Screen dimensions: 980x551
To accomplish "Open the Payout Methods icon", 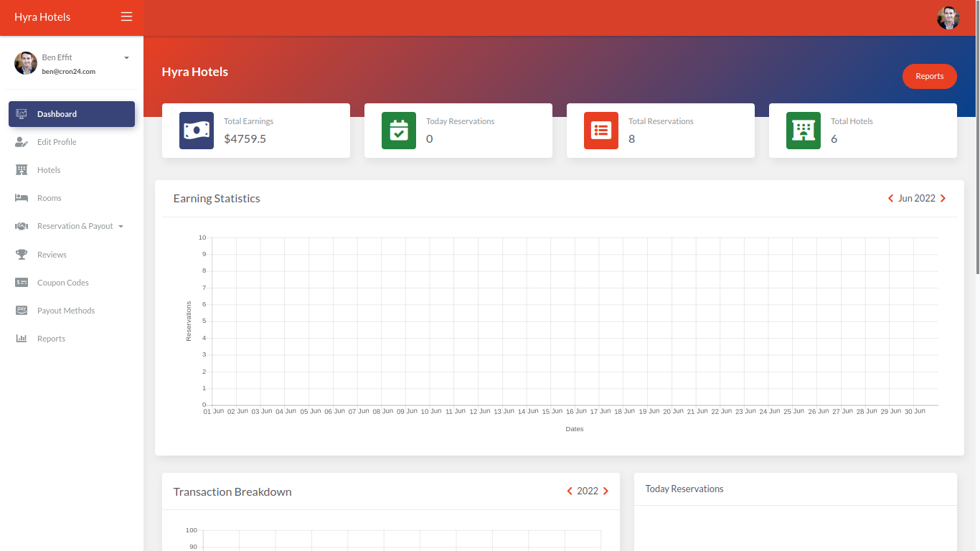I will (22, 310).
